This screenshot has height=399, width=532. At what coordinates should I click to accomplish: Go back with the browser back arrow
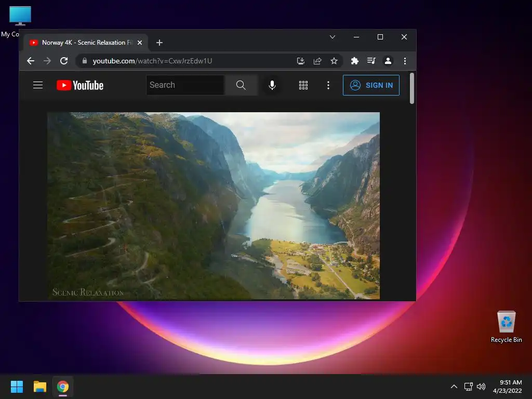pyautogui.click(x=31, y=61)
